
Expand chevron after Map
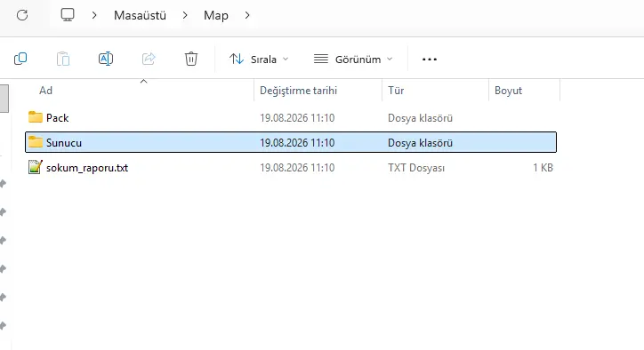point(247,15)
